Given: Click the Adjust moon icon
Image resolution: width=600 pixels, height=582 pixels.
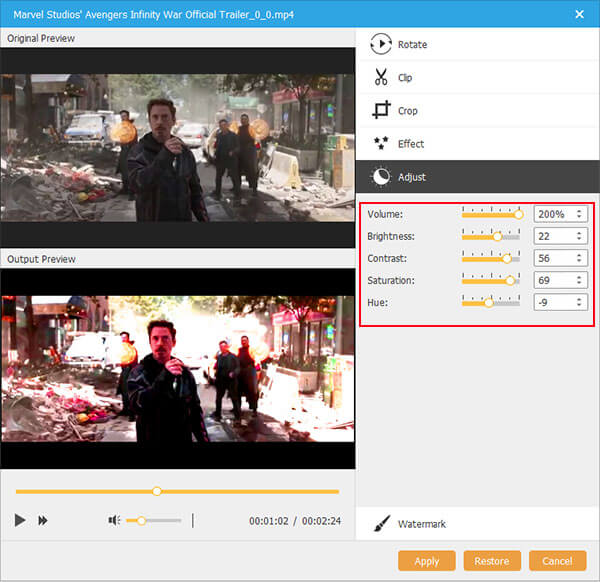Looking at the screenshot, I should 381,176.
